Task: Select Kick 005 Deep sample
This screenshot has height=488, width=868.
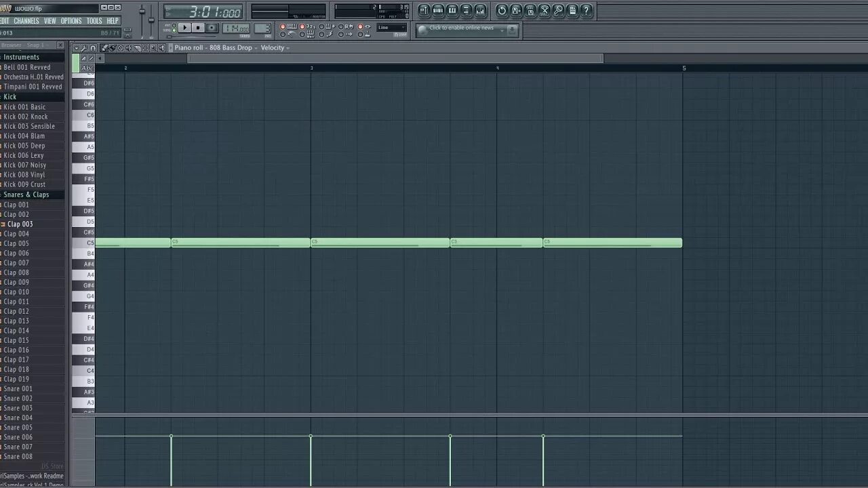Action: [x=24, y=146]
